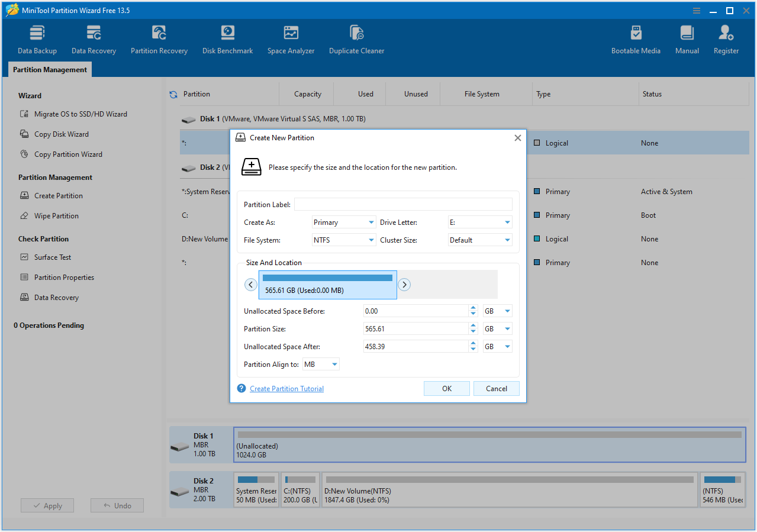This screenshot has width=757, height=532.
Task: Click inside the Partition Label field
Action: tap(402, 204)
